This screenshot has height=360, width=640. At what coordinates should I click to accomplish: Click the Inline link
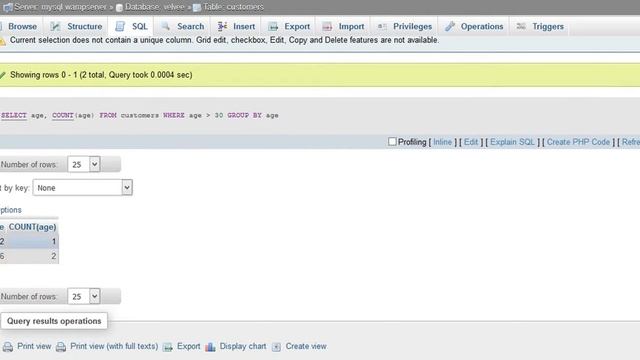coord(442,142)
